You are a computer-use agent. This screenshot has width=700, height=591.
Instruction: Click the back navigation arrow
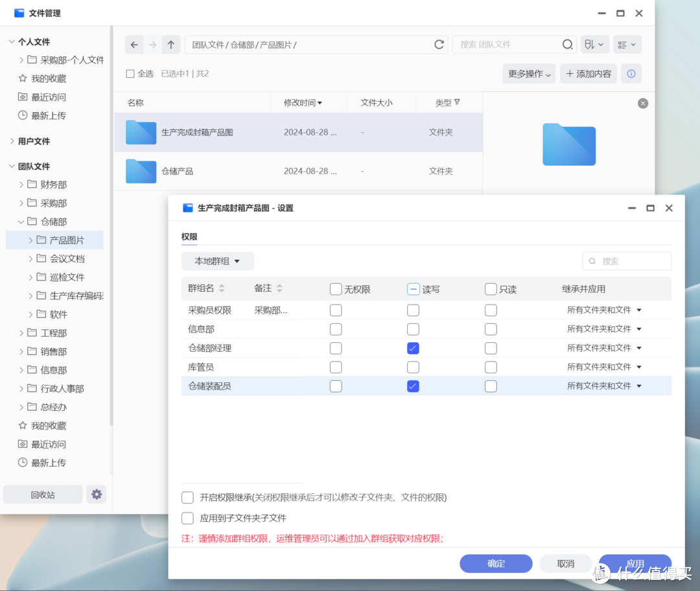134,44
